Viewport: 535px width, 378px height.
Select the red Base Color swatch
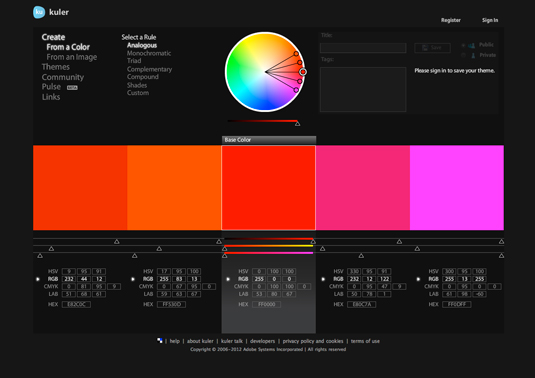269,188
